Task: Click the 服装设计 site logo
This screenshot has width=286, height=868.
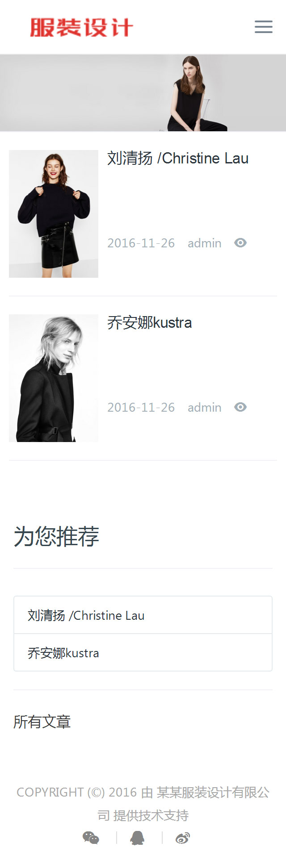Action: click(x=81, y=27)
